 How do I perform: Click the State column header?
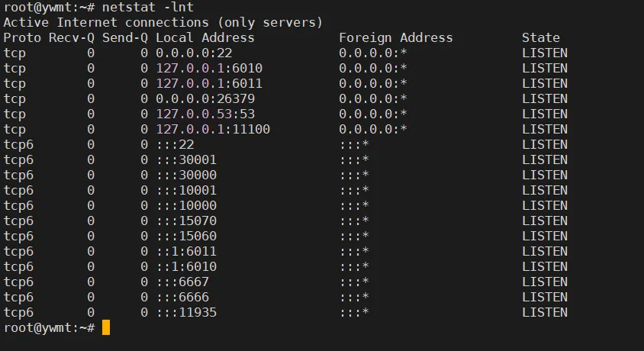pos(541,37)
